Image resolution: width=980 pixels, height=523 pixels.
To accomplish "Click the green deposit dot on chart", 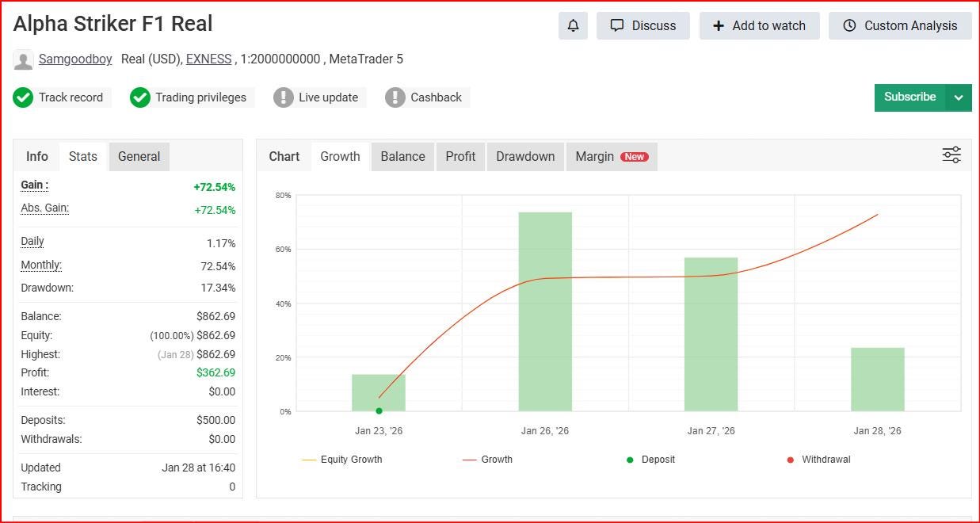I will pyautogui.click(x=379, y=410).
